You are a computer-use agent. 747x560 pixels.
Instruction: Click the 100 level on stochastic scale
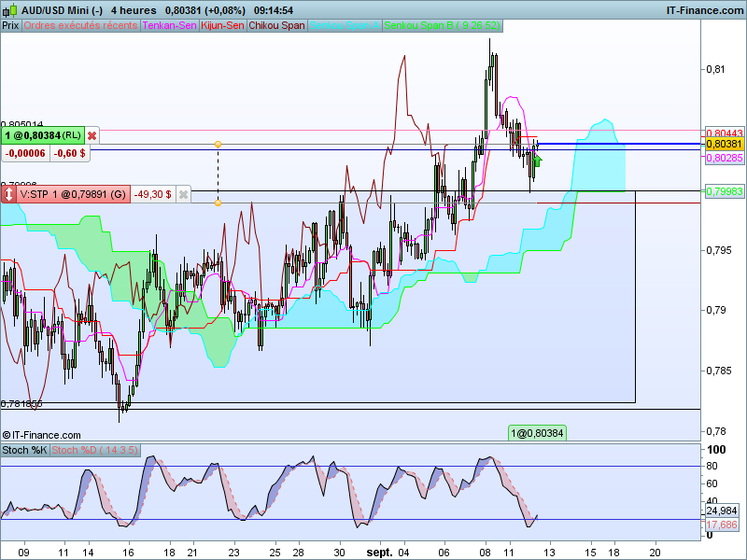(x=716, y=450)
